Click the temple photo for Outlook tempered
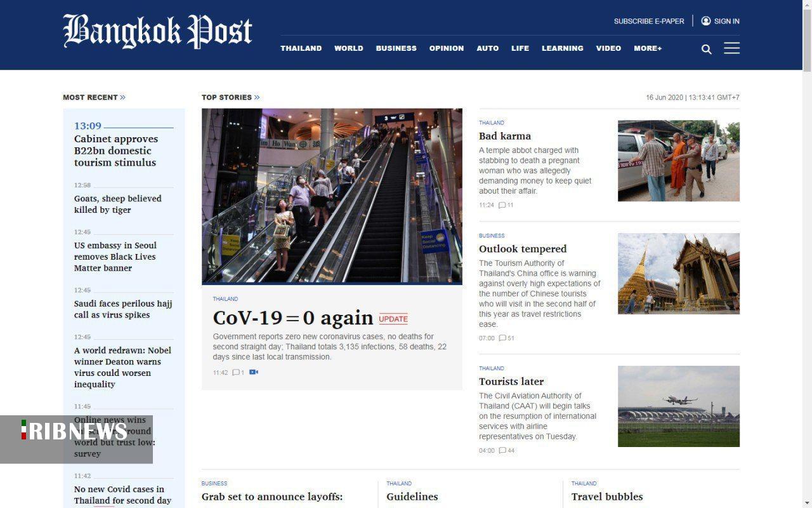 (x=678, y=274)
